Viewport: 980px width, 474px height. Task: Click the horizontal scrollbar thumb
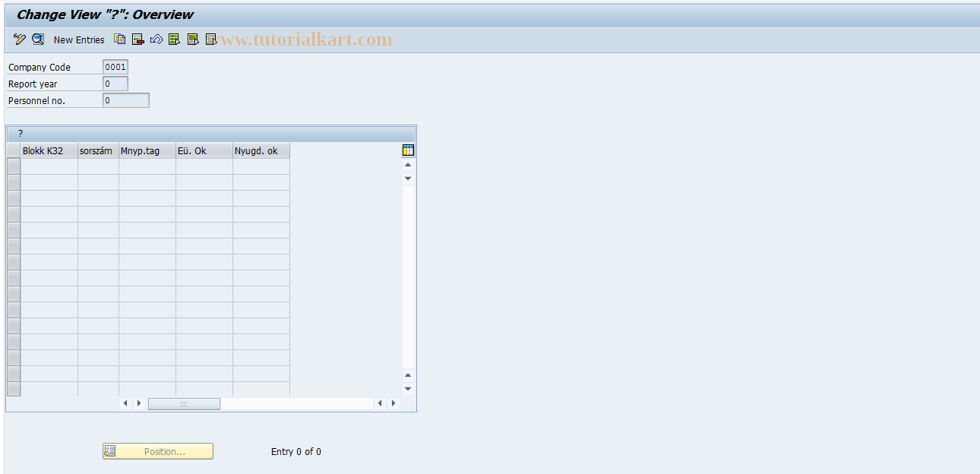pos(184,404)
